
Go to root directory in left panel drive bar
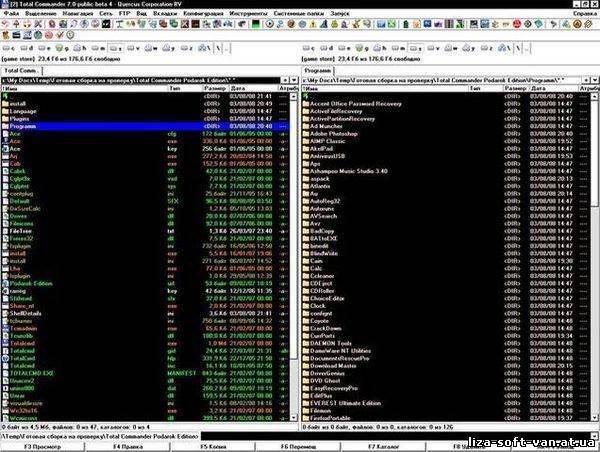point(219,48)
